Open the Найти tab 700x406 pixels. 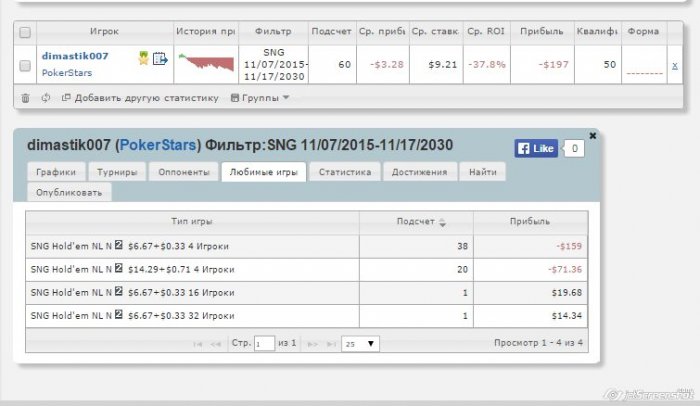pos(483,172)
